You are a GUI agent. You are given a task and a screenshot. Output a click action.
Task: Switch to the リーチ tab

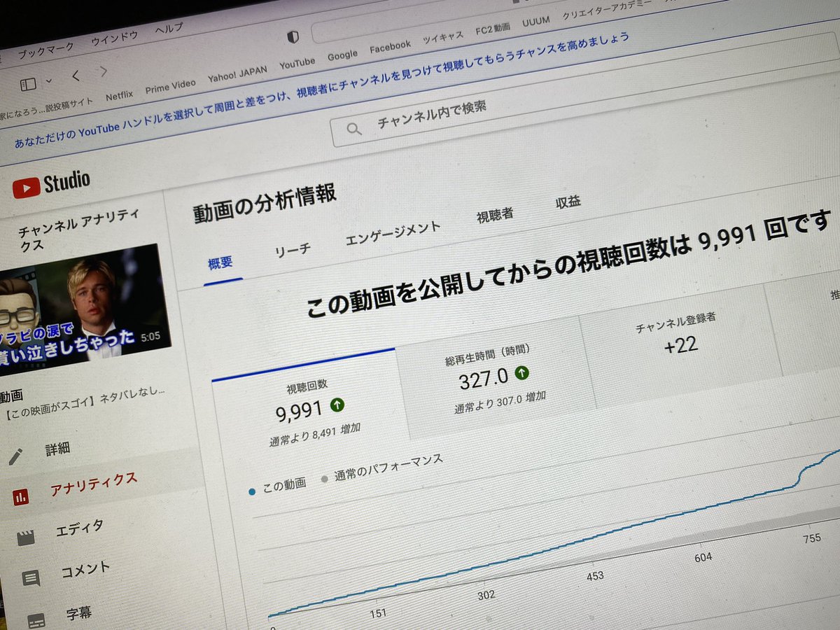tap(293, 248)
